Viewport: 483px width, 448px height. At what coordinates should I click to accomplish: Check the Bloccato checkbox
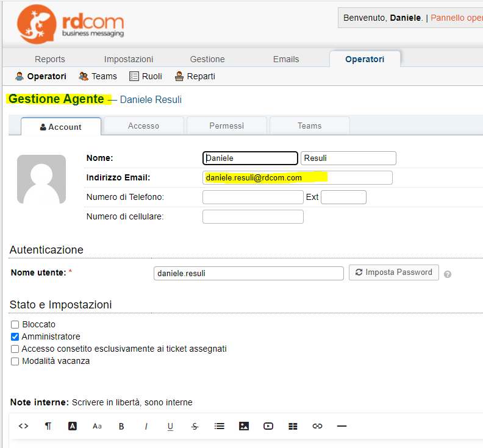point(15,324)
